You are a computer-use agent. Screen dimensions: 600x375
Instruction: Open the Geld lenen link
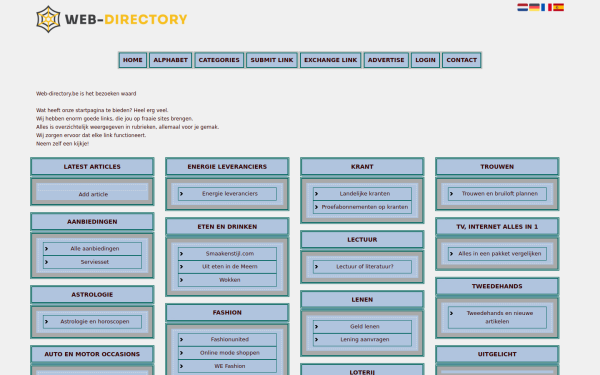pos(365,326)
